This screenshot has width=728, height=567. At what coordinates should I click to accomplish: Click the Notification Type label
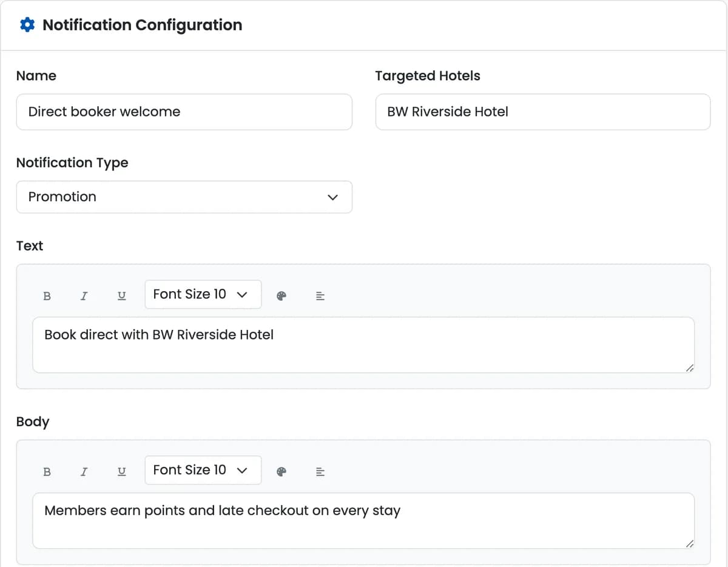pyautogui.click(x=72, y=163)
